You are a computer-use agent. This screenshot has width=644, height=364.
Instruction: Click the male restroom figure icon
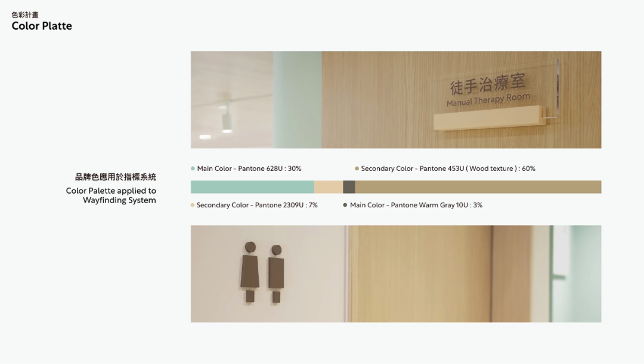pos(277,273)
